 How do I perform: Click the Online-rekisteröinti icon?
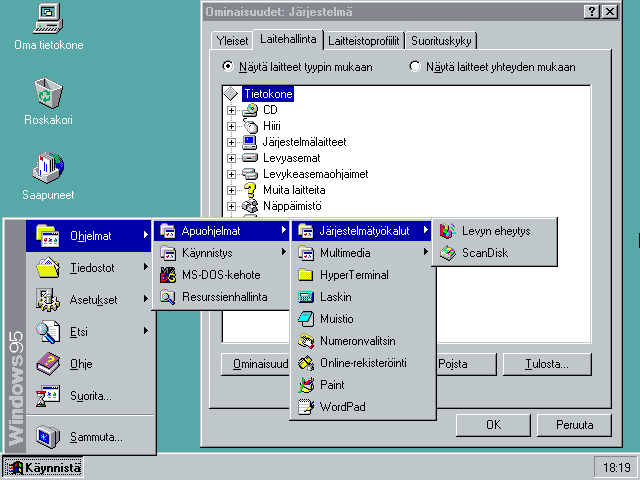point(306,363)
